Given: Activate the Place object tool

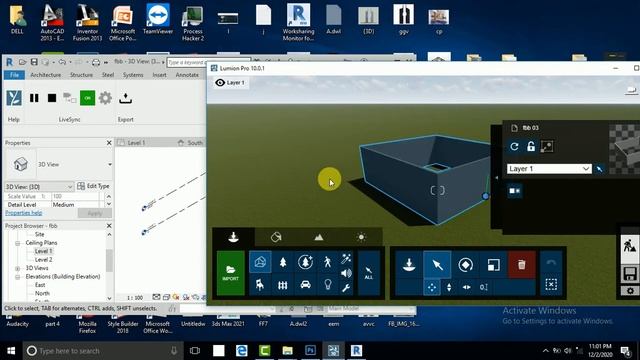Looking at the screenshot, I should pos(409,265).
